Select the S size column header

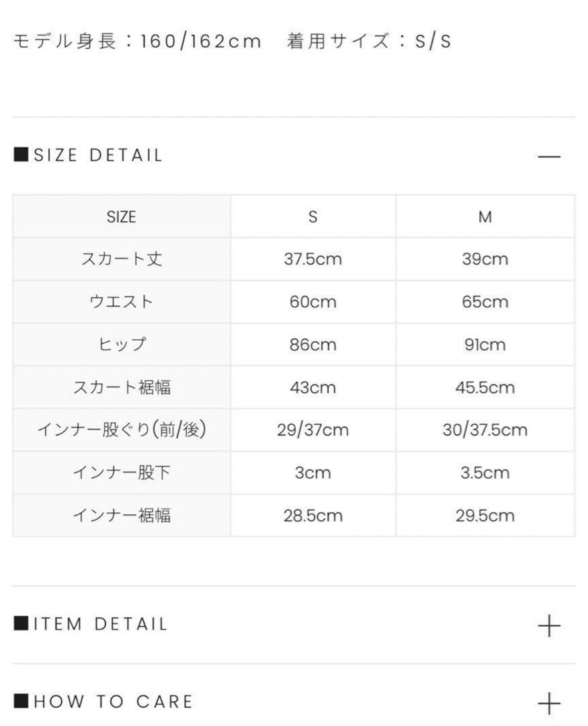[x=313, y=216]
